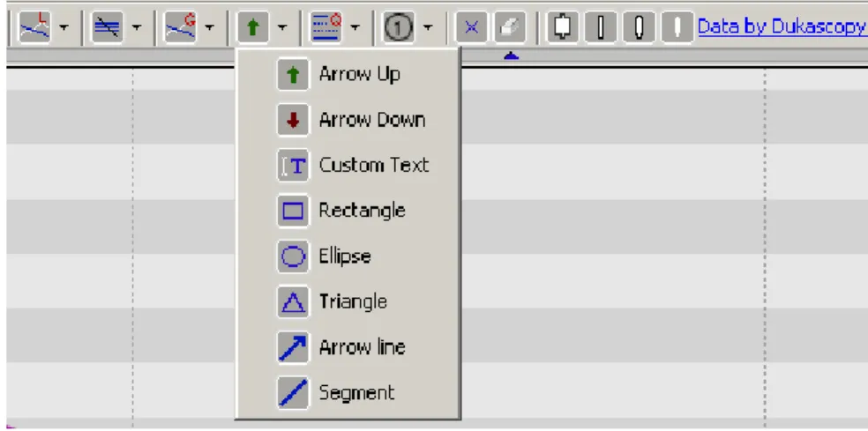Open the Data by Dukascopy link
Viewport: 868px width, 431px height.
click(x=782, y=26)
